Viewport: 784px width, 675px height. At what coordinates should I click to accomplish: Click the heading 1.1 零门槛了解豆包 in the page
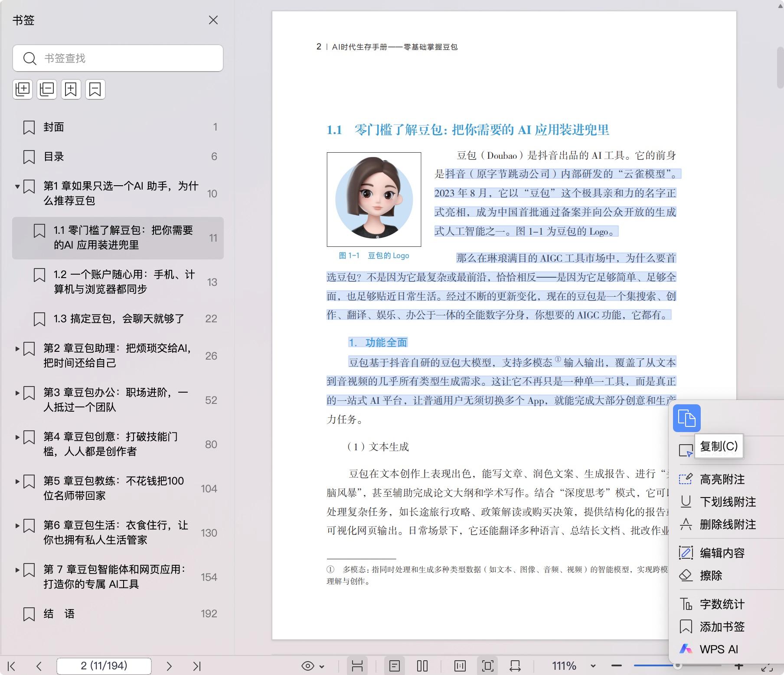[x=467, y=130]
